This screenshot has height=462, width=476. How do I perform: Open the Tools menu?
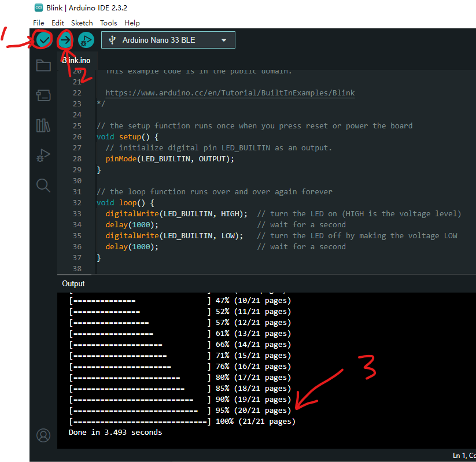[x=108, y=23]
